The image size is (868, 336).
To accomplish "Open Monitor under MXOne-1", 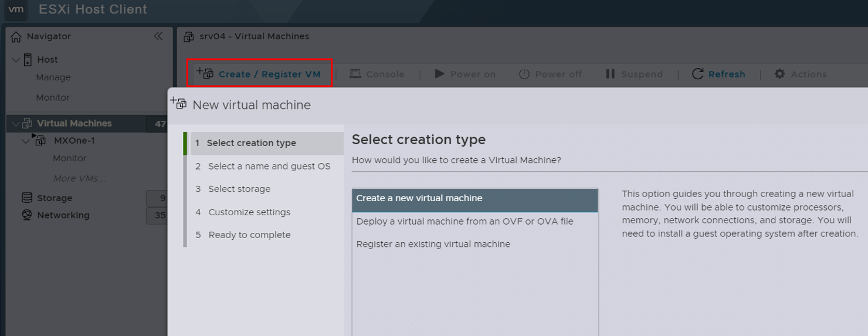I will click(70, 158).
